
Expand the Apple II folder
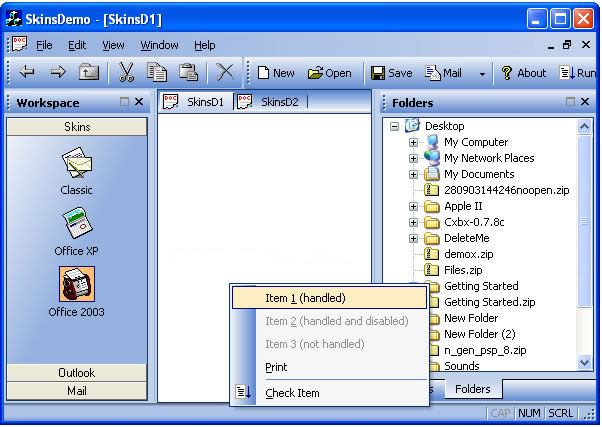pos(413,206)
